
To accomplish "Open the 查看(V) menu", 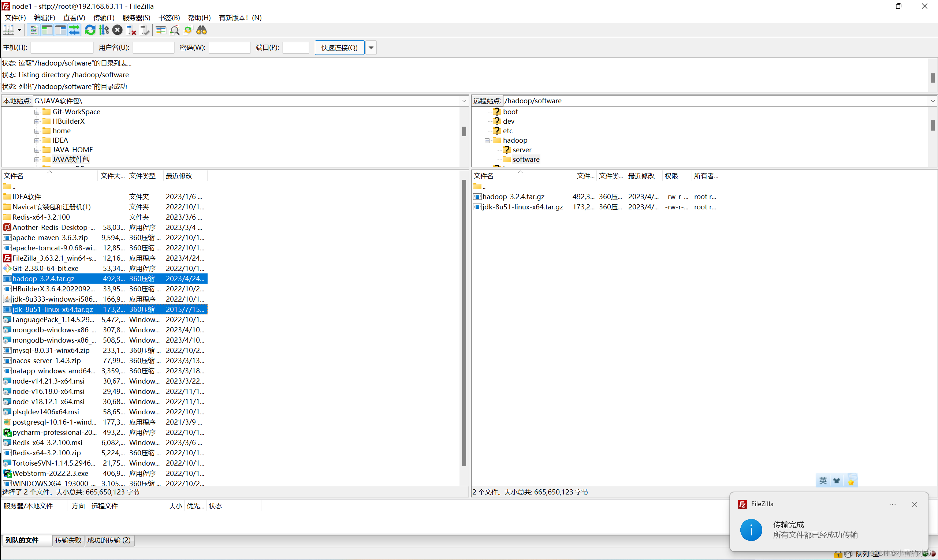I will coord(74,18).
